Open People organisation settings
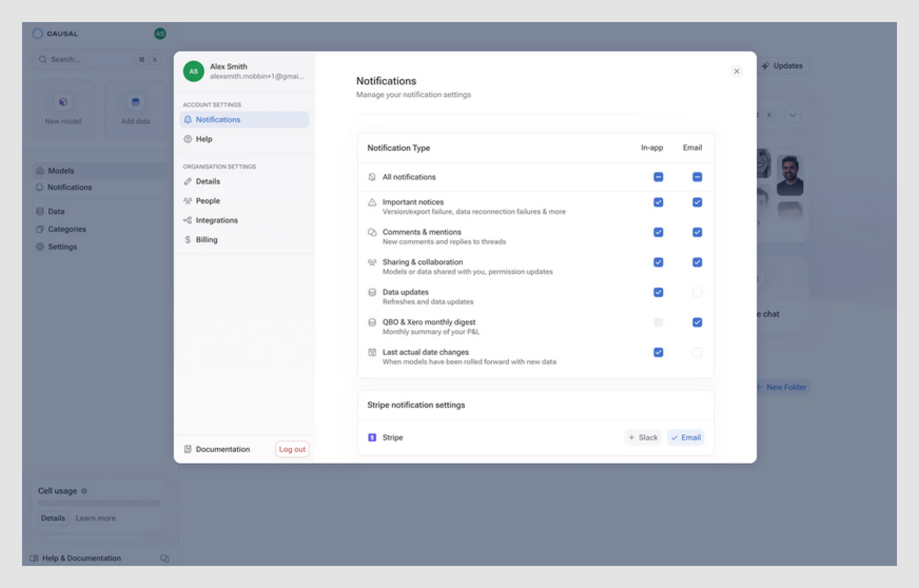This screenshot has width=919, height=588. [244, 201]
